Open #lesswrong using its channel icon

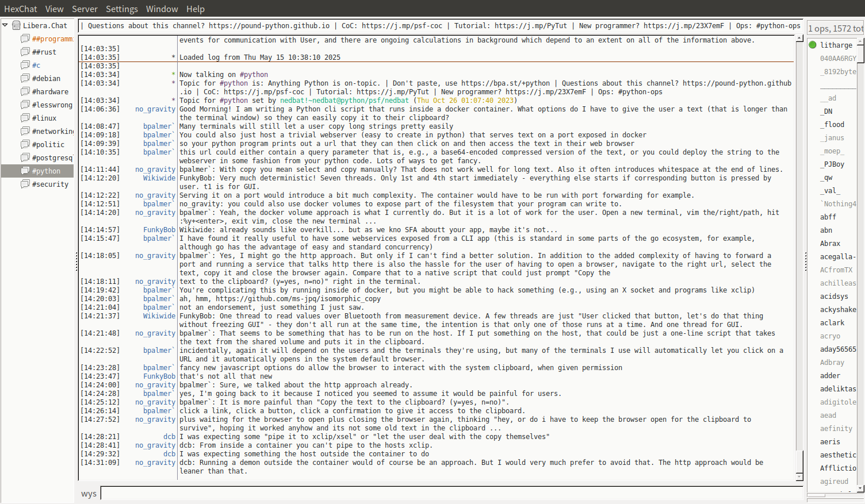[x=25, y=105]
